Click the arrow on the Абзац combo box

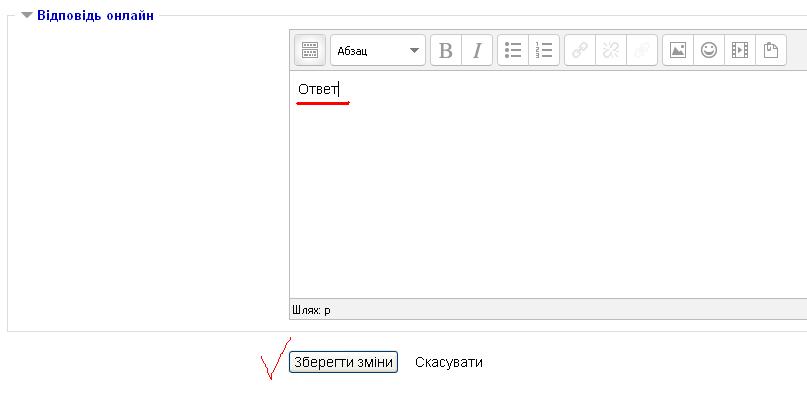pos(414,50)
